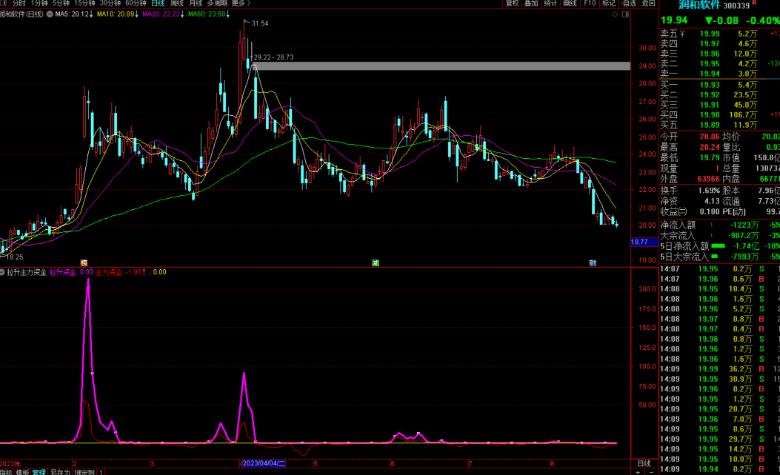Click the MA20 down-arrow indicator
This screenshot has width=780, height=475.
point(183,14)
